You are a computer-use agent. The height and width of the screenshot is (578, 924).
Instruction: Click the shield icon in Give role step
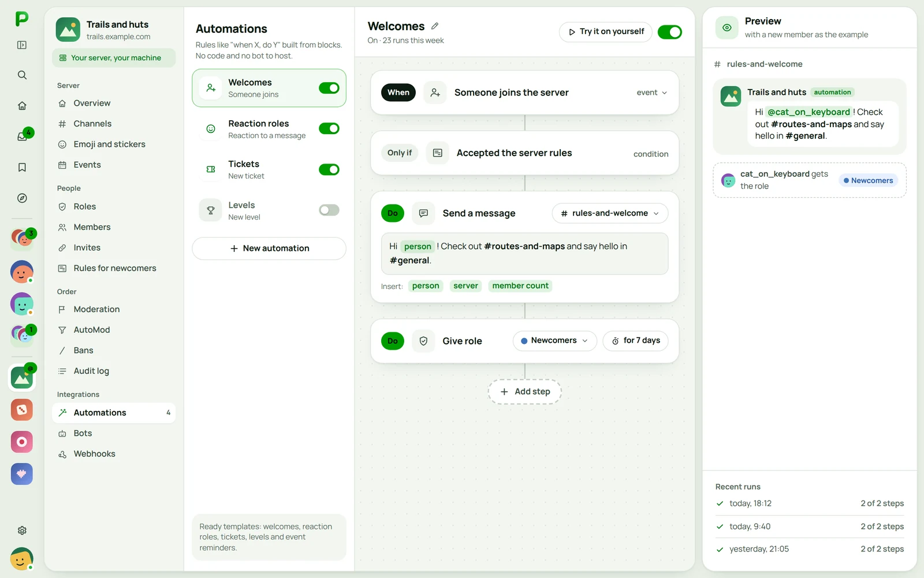[x=423, y=341]
